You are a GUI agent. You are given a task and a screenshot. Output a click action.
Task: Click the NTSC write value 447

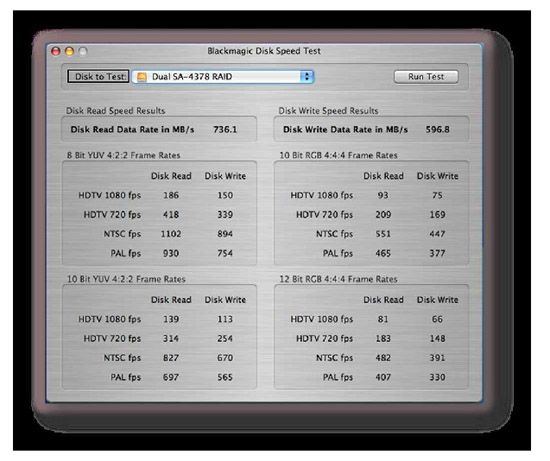tap(437, 234)
